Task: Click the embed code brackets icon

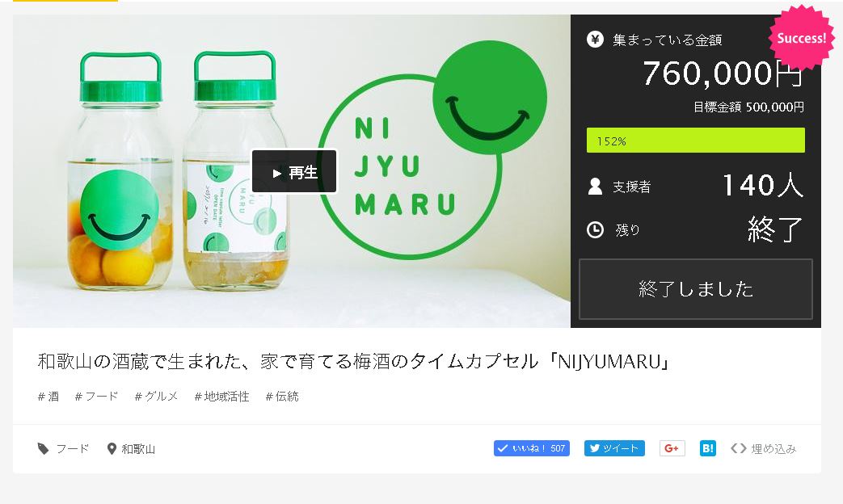Action: point(738,448)
